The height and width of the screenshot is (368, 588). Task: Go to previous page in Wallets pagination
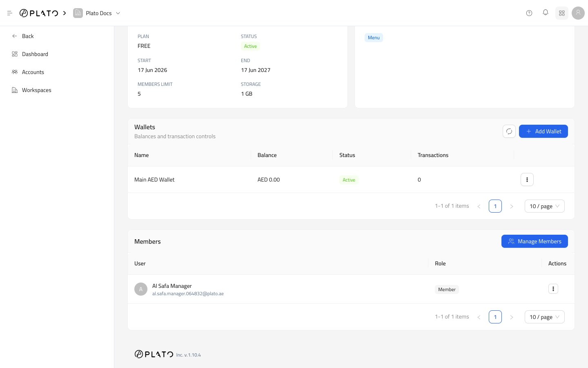coord(479,206)
